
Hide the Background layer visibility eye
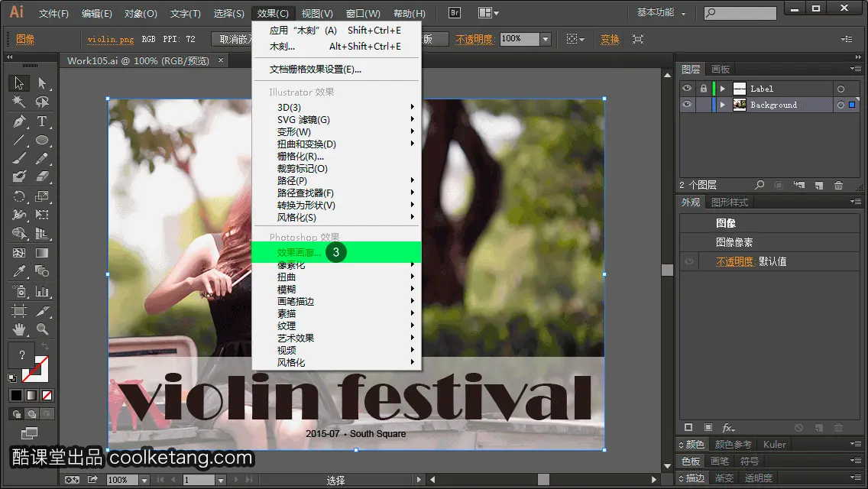[687, 104]
